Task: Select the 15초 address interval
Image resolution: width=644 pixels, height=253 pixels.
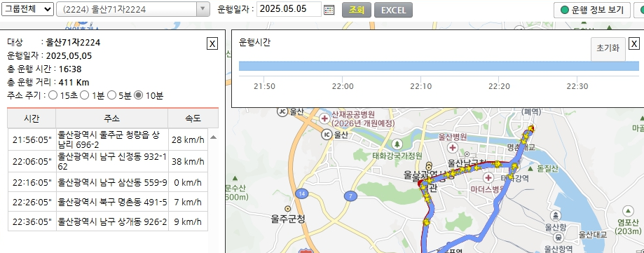Action: click(x=53, y=95)
